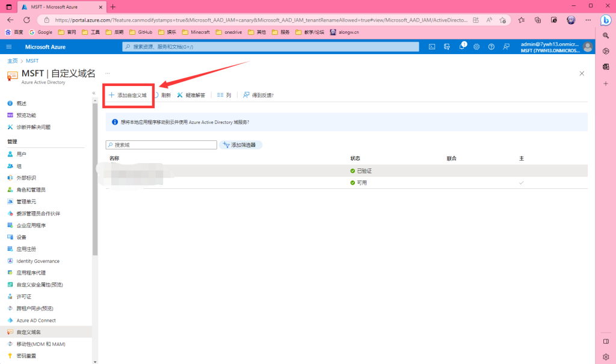Viewport: 616px width, 364px height.
Task: Open Edge sidebar settings gear at the bottom
Action: (x=606, y=357)
